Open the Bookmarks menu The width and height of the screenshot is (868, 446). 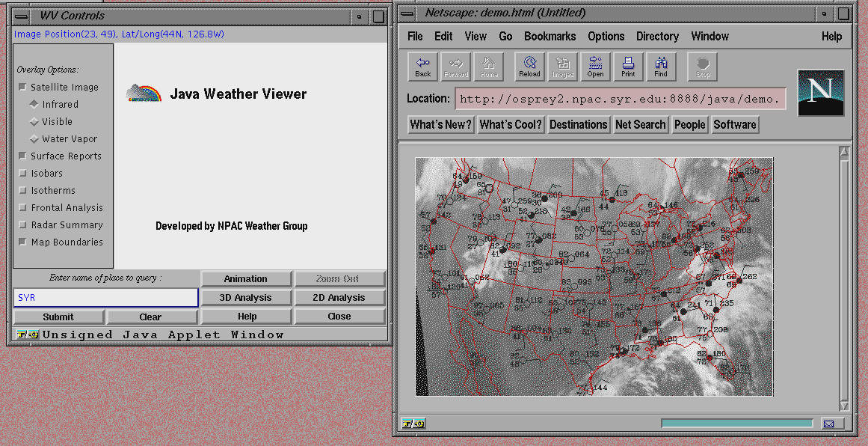click(550, 37)
